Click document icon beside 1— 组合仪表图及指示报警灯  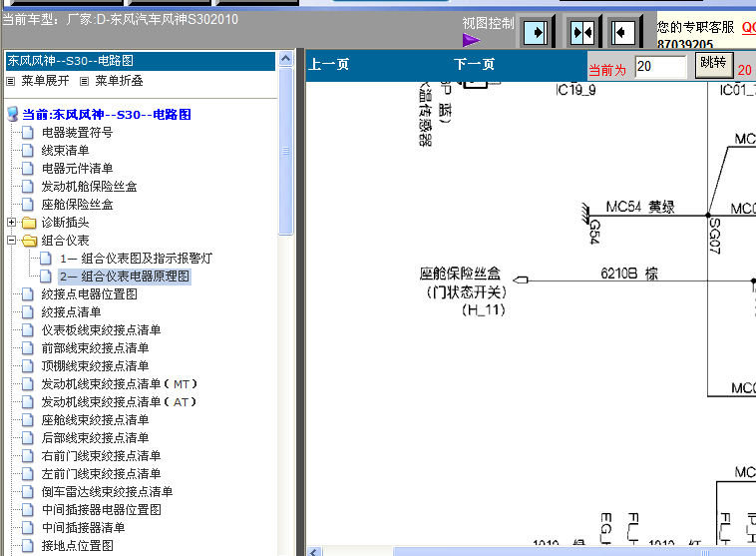pyautogui.click(x=45, y=259)
